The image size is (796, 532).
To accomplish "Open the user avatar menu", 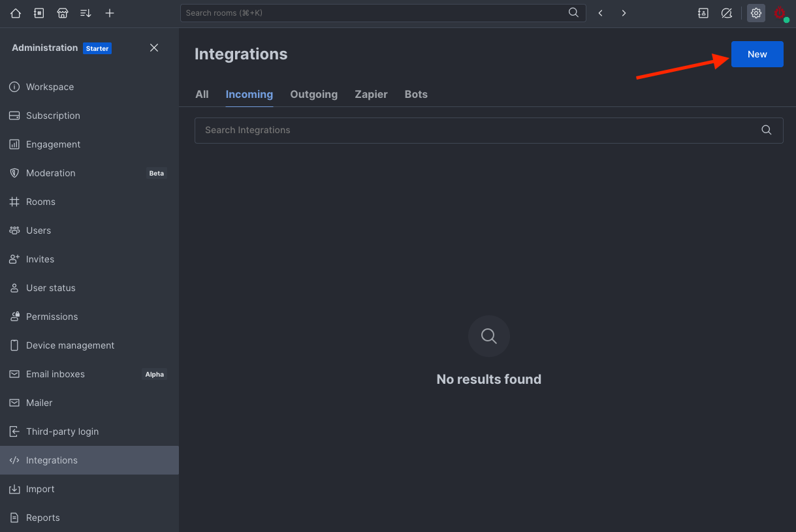I will pyautogui.click(x=780, y=13).
